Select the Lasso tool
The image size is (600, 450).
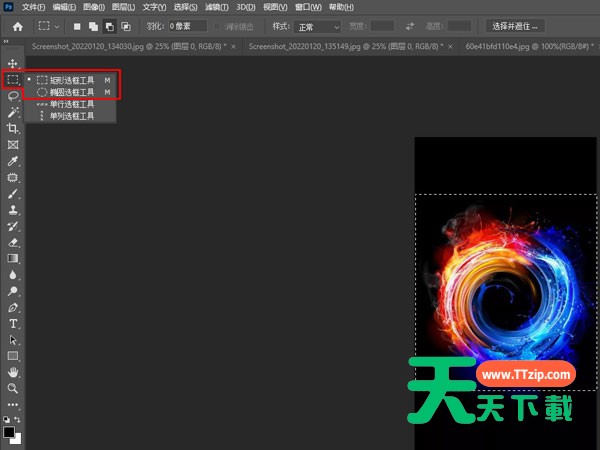pos(13,96)
